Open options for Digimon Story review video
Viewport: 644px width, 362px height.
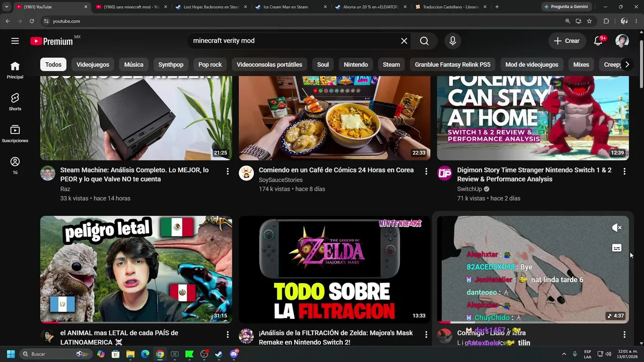click(x=624, y=171)
